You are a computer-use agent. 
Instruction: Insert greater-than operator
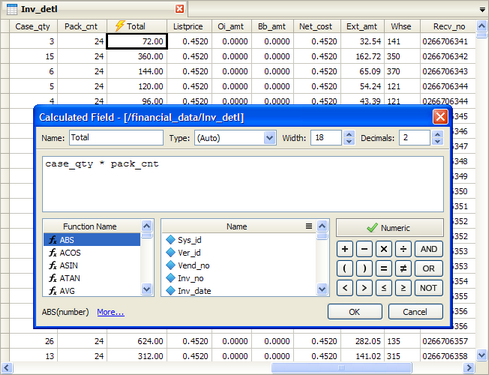coord(364,288)
